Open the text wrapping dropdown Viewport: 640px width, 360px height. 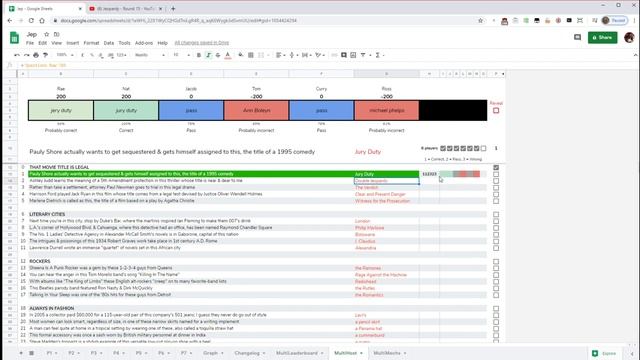tap(306, 55)
